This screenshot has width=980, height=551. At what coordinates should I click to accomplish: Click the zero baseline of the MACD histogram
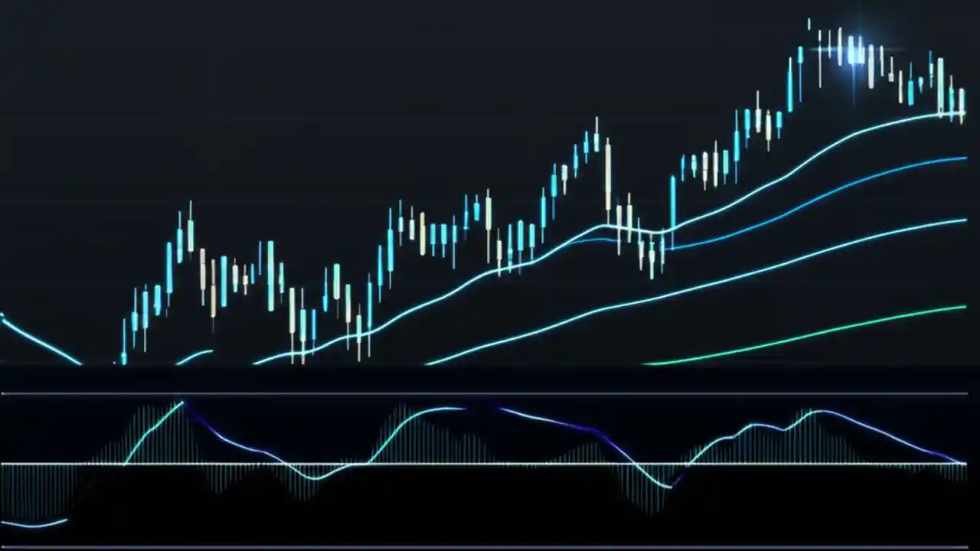[490, 462]
